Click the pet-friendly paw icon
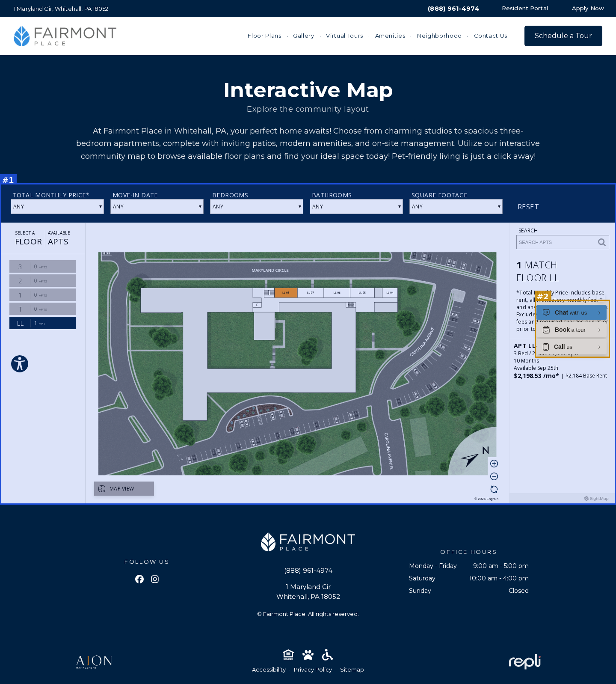The image size is (616, 684). (x=308, y=655)
